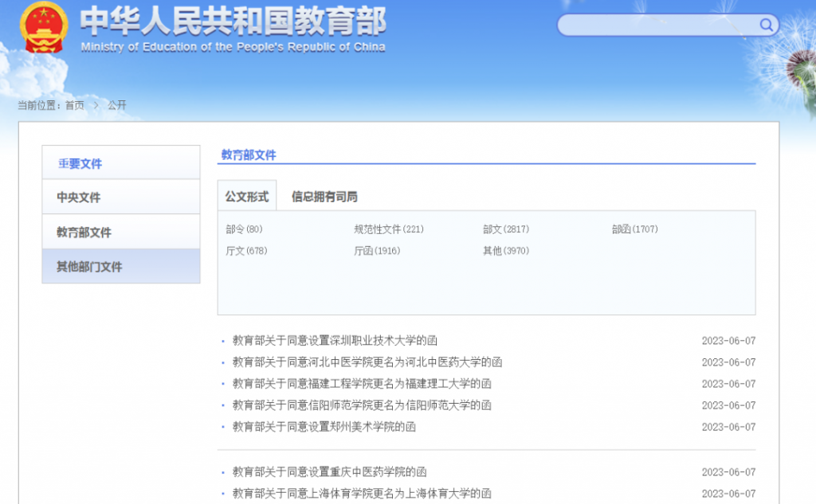The image size is (816, 504).
Task: Go to 首页 in breadcrumb
Action: point(74,105)
